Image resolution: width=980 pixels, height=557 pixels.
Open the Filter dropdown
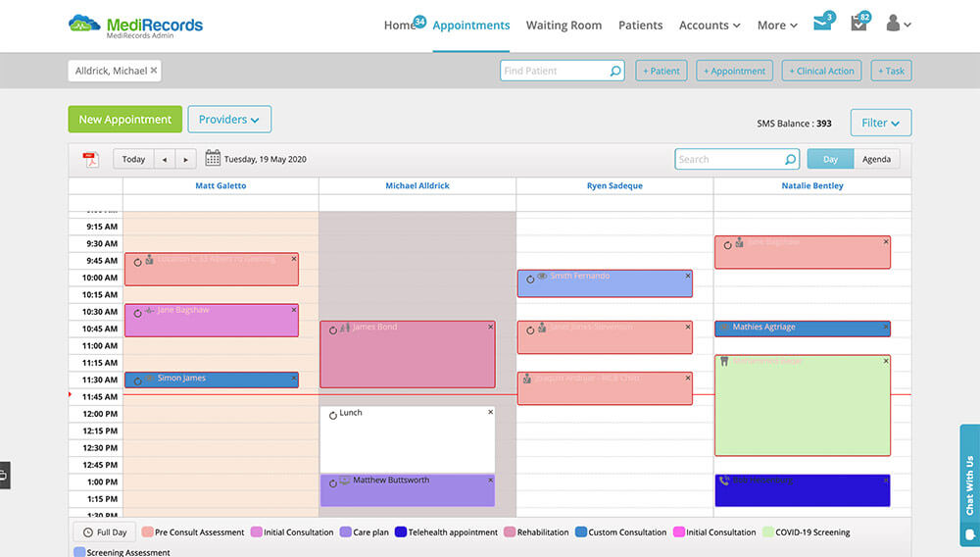tap(881, 123)
